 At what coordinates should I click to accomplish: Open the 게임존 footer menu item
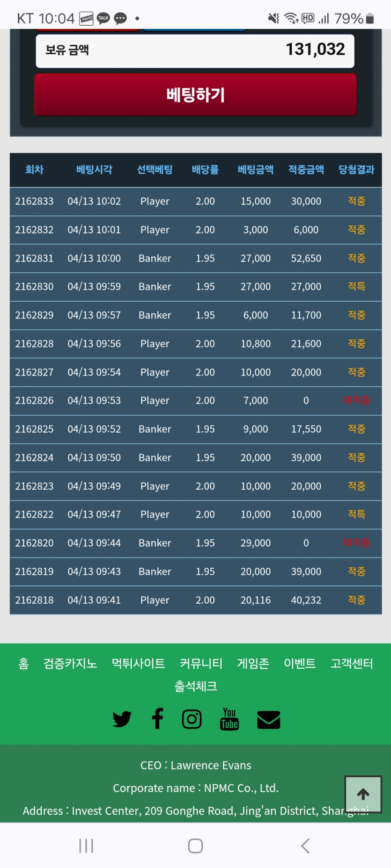tap(253, 663)
